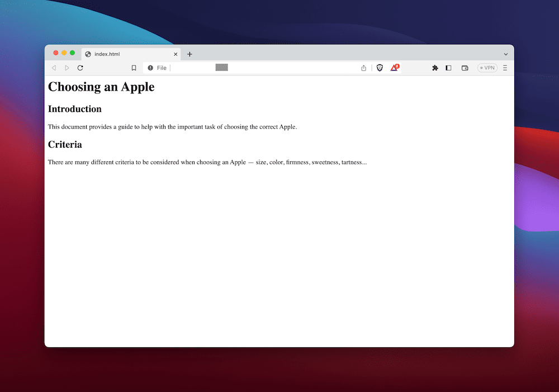Open the browser extensions menu
The height and width of the screenshot is (392, 559).
(435, 68)
